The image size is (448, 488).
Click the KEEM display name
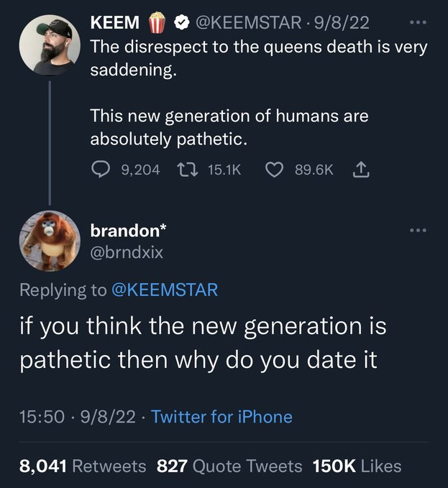pos(115,22)
